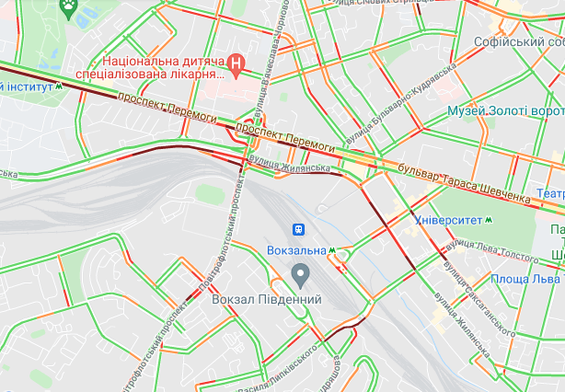
Task: Click the Вокзал Південний place label
Action: coord(266,299)
